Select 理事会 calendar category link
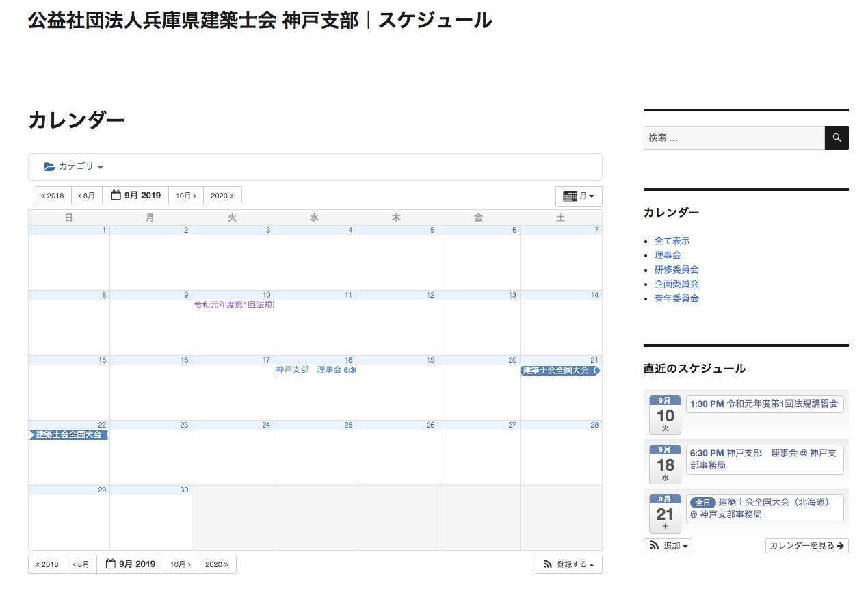Viewport: 868px width, 591px height. tap(668, 255)
